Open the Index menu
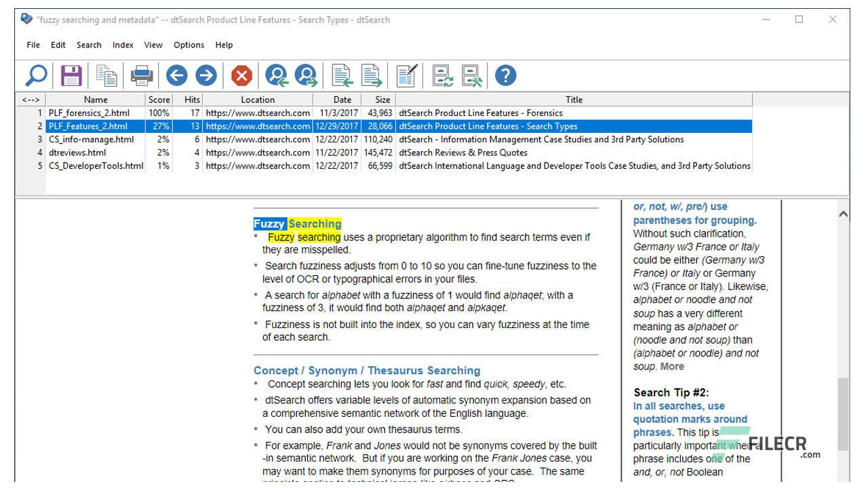Viewport: 868px width, 488px height. tap(123, 45)
